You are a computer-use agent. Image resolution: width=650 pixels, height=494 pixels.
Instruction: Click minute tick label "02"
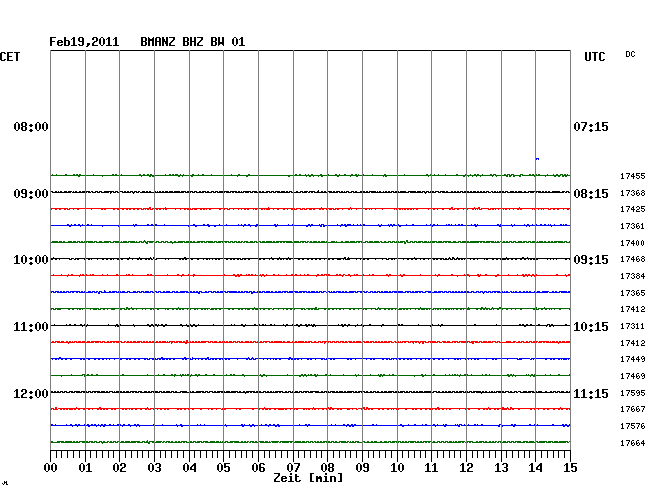[x=119, y=468]
